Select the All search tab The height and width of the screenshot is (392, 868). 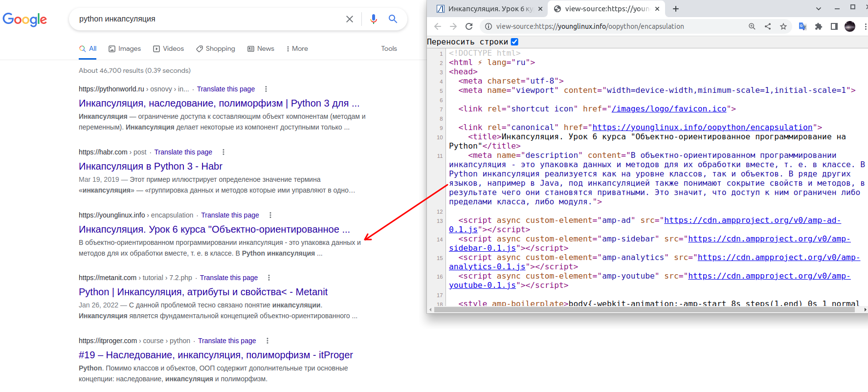tap(88, 48)
